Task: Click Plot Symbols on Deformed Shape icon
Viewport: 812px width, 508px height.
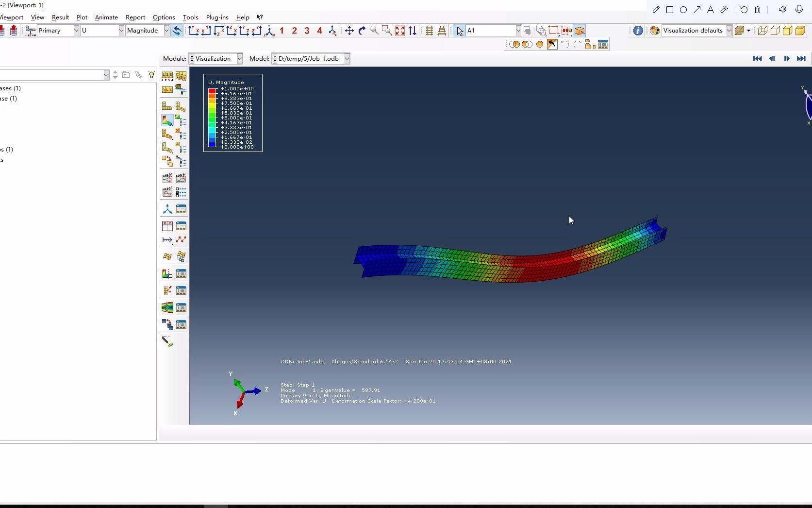Action: pos(167,134)
